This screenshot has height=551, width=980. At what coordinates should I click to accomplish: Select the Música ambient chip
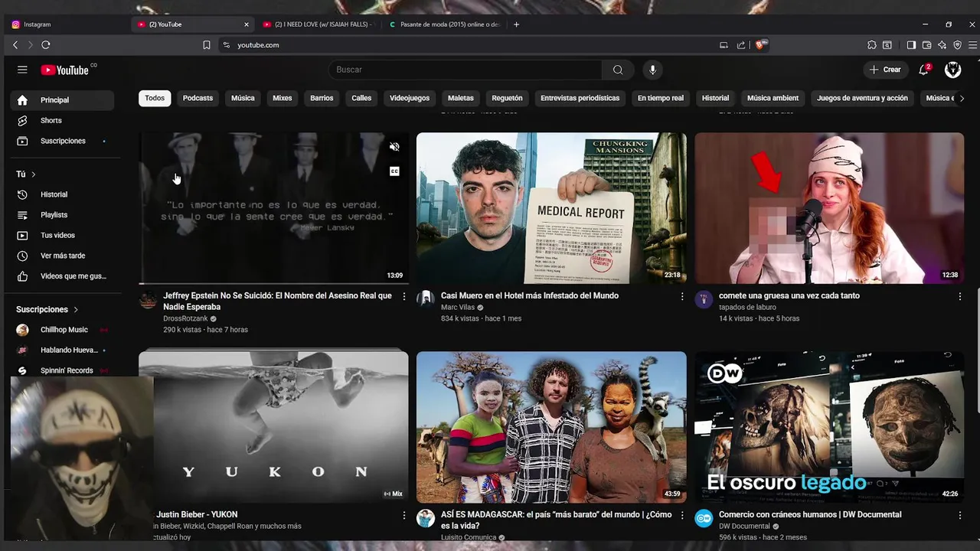click(773, 98)
